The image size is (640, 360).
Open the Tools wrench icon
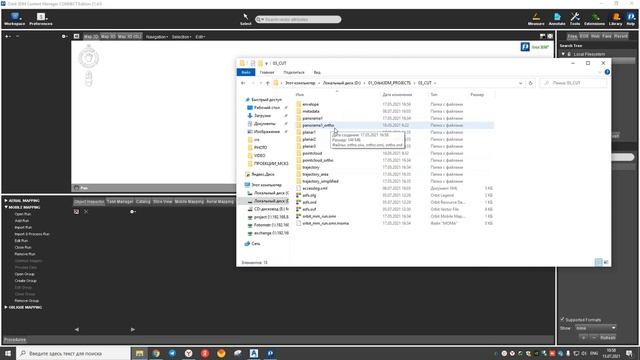coord(575,19)
